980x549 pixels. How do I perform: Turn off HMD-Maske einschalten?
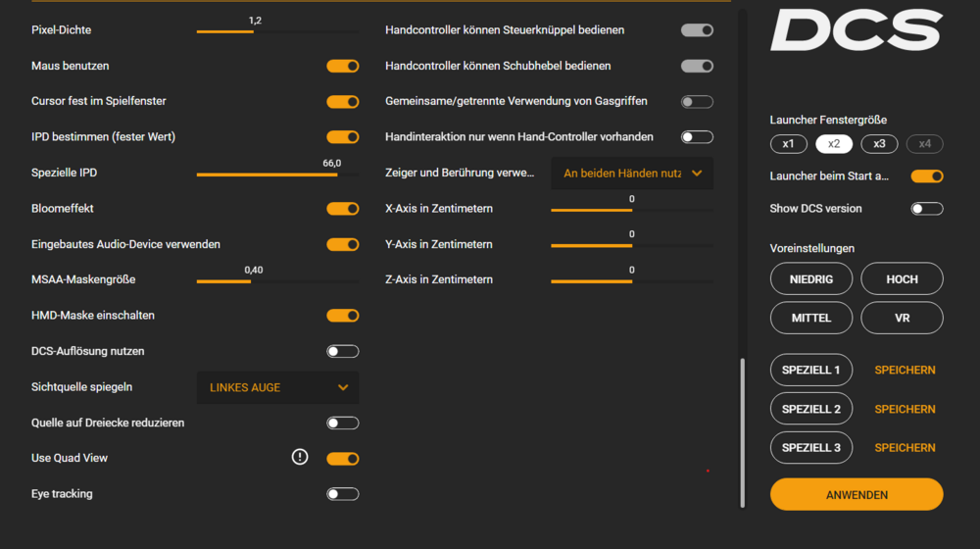coord(343,316)
